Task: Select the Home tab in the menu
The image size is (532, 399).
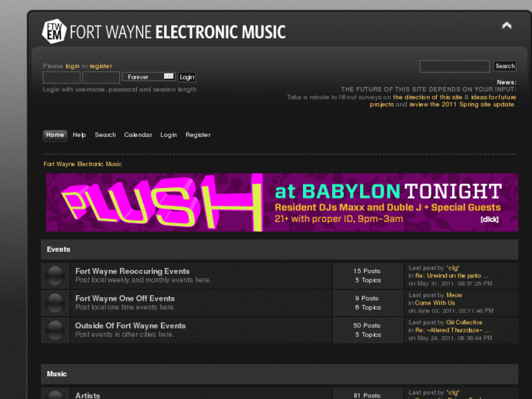Action: click(55, 135)
